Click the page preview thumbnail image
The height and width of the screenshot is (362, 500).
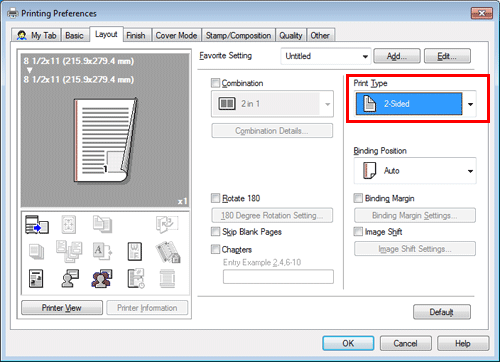105,140
